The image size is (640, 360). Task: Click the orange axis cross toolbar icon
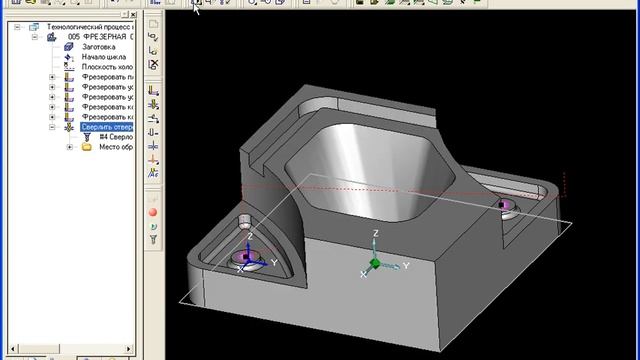click(x=153, y=160)
